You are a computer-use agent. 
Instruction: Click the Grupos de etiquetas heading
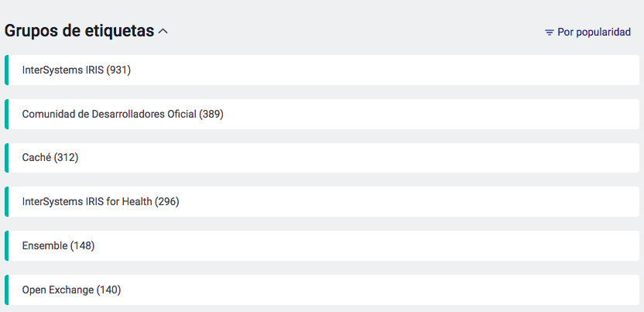79,31
